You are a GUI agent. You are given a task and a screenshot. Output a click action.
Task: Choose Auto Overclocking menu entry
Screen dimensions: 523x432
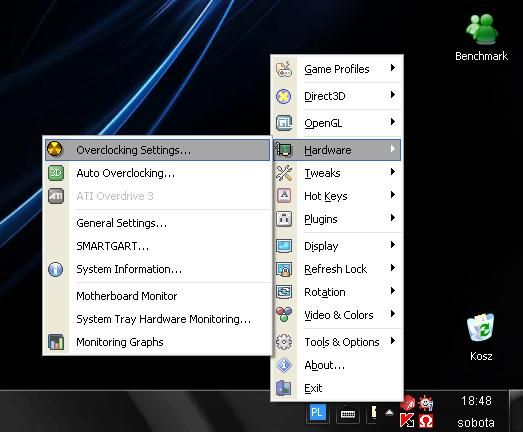point(157,173)
